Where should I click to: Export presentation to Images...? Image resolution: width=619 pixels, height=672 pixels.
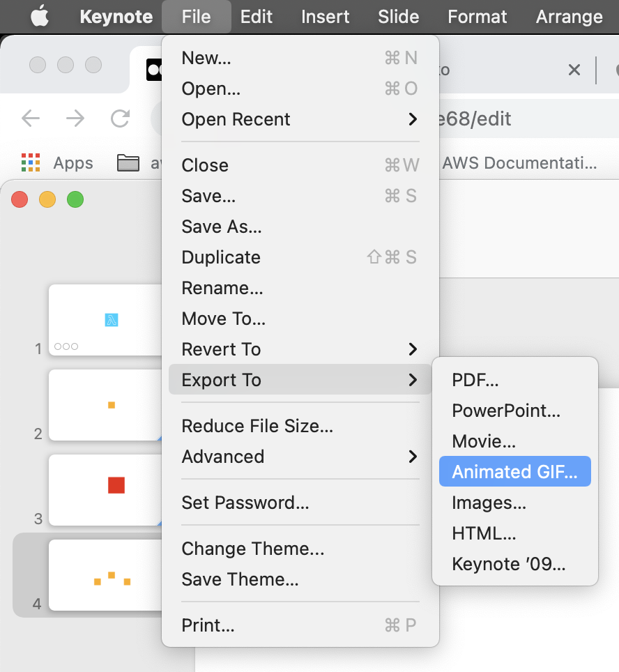(515, 503)
